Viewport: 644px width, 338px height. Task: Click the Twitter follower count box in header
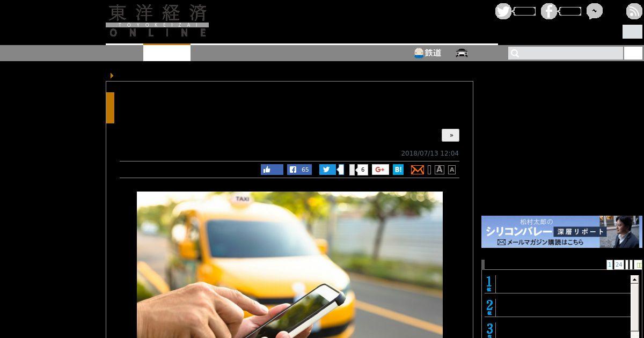point(524,11)
